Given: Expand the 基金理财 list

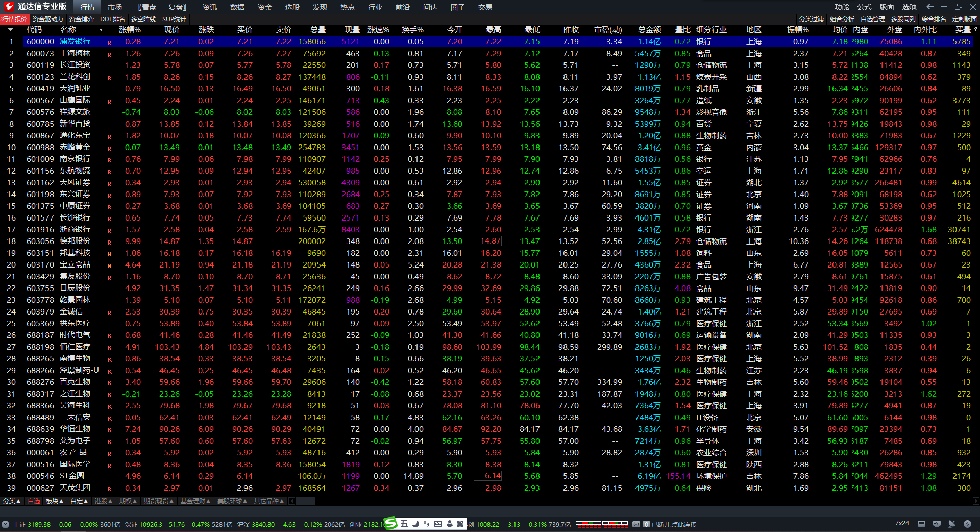Looking at the screenshot, I should pos(195,501).
